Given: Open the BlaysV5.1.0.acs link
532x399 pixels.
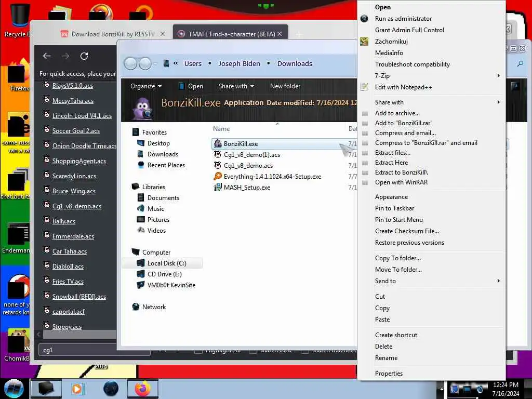Looking at the screenshot, I should (73, 86).
